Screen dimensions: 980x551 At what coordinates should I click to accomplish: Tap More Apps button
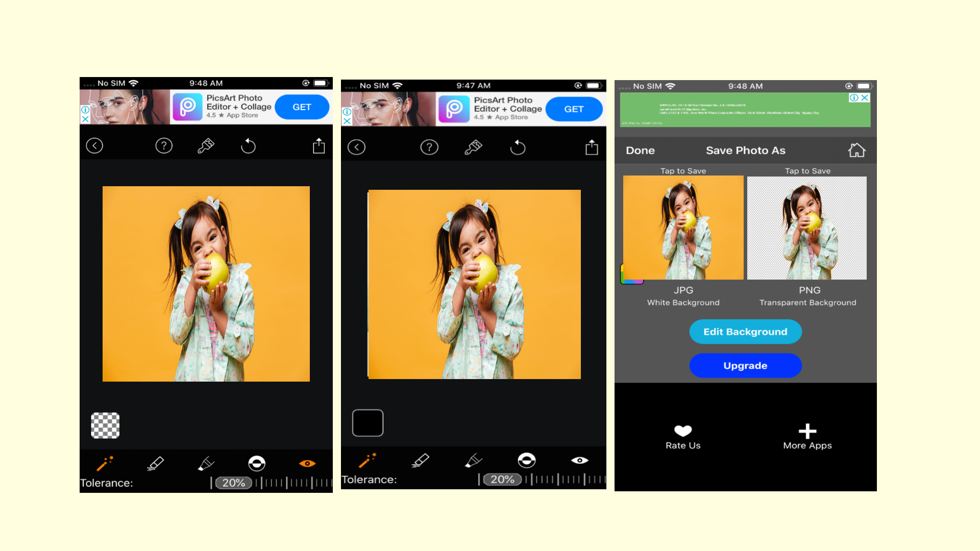click(807, 435)
